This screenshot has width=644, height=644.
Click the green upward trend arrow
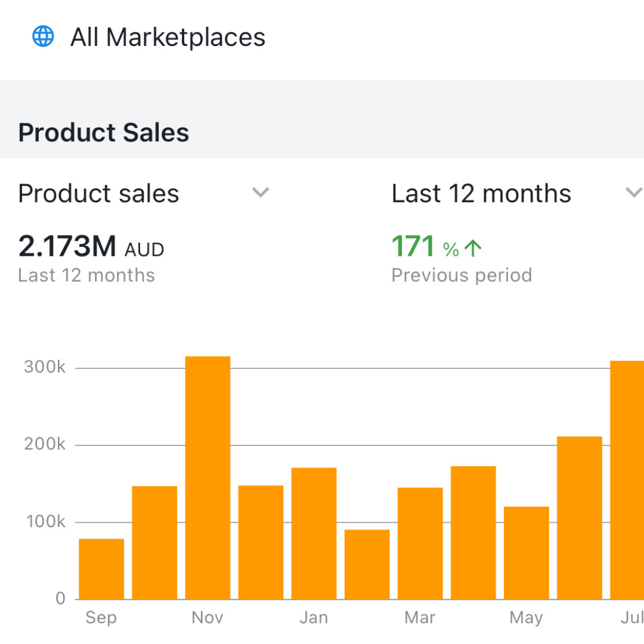(473, 248)
